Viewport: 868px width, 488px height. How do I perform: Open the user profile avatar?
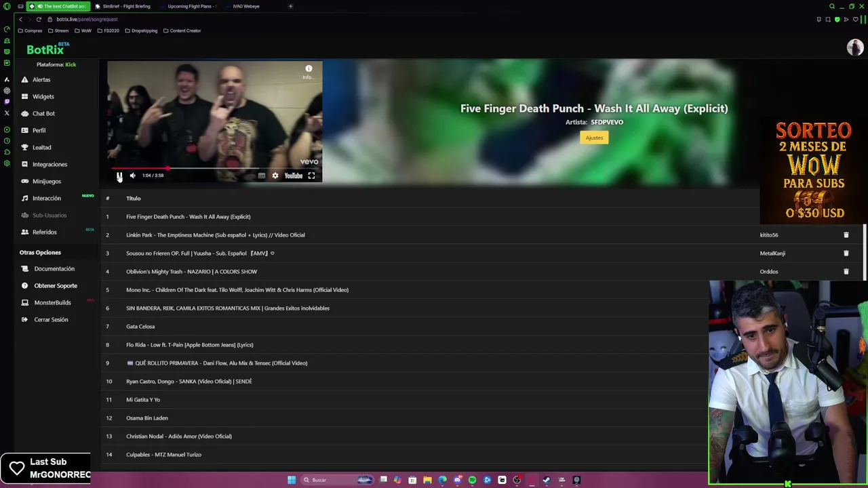[854, 47]
